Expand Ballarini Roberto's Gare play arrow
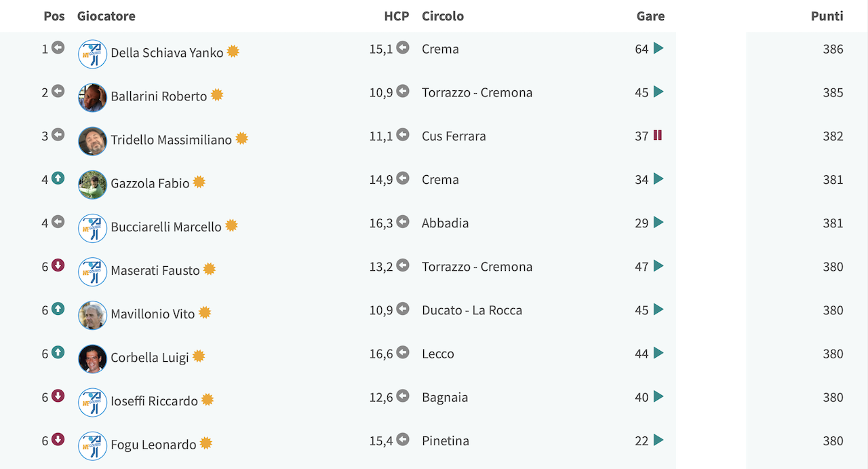Viewport: 868px width, 469px height. click(x=658, y=92)
